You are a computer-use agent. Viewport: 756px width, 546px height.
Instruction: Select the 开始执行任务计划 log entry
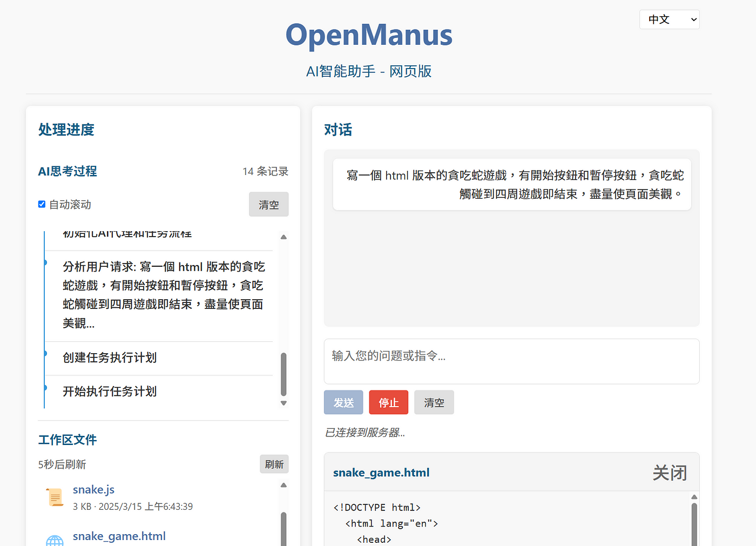[x=110, y=392]
